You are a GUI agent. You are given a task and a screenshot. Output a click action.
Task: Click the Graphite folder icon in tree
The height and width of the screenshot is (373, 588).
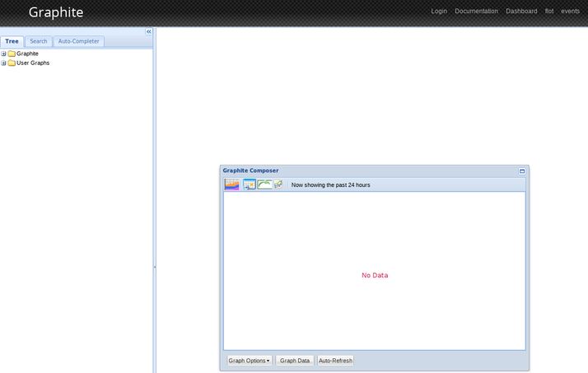click(x=12, y=54)
